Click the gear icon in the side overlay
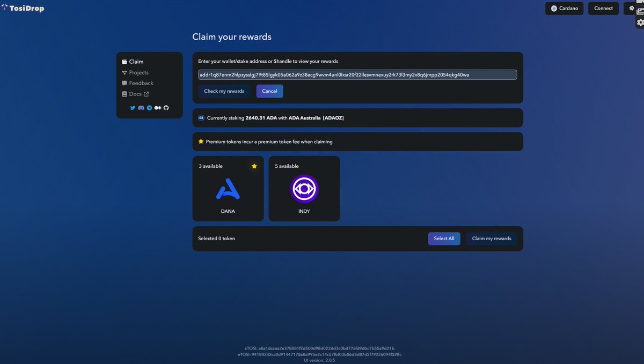 pos(640,23)
